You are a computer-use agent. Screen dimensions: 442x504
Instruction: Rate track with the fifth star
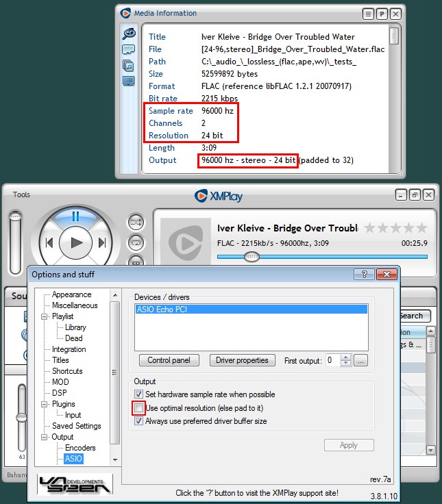pyautogui.click(x=421, y=228)
